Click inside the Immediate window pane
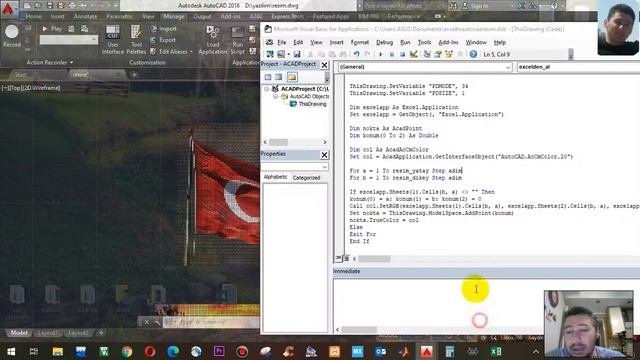The height and width of the screenshot is (360, 640). click(x=439, y=302)
